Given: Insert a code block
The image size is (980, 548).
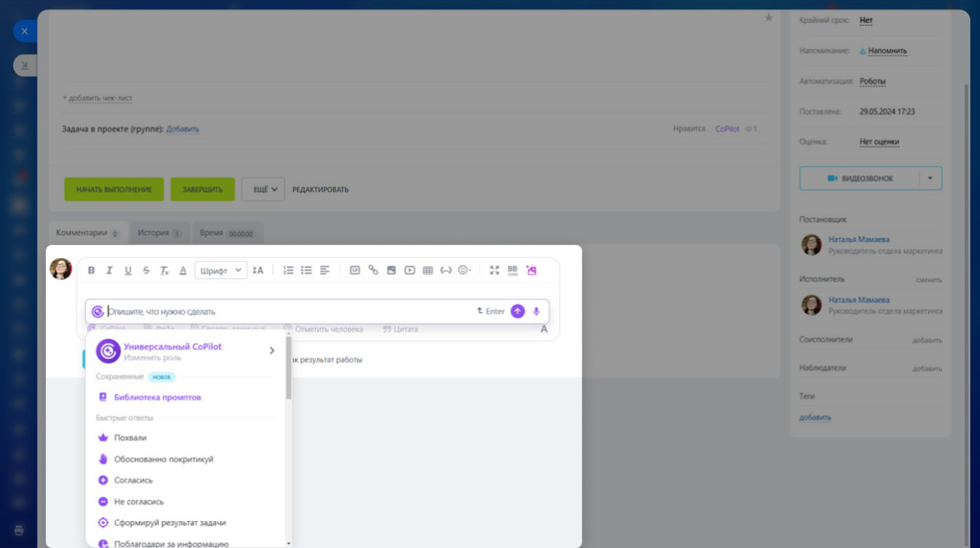Looking at the screenshot, I should tap(446, 270).
